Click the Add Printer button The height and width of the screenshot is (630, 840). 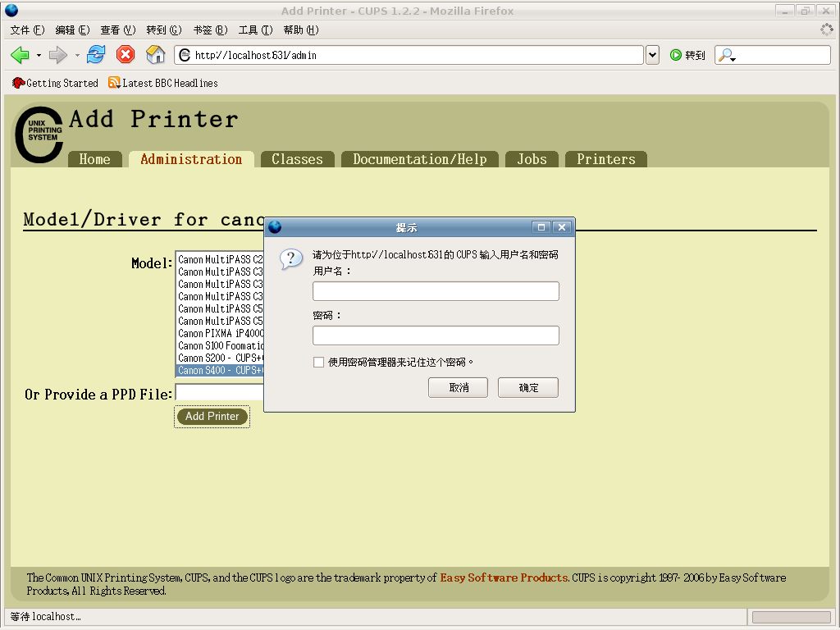(x=212, y=416)
